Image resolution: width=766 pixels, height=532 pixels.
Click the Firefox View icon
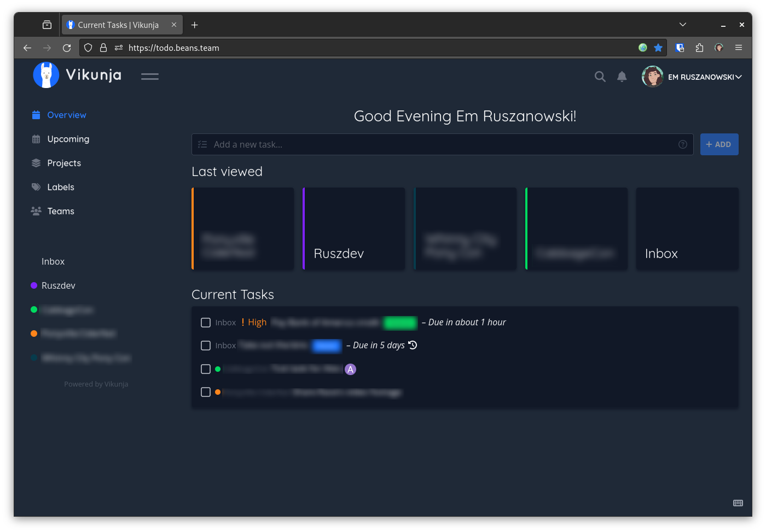pos(47,25)
